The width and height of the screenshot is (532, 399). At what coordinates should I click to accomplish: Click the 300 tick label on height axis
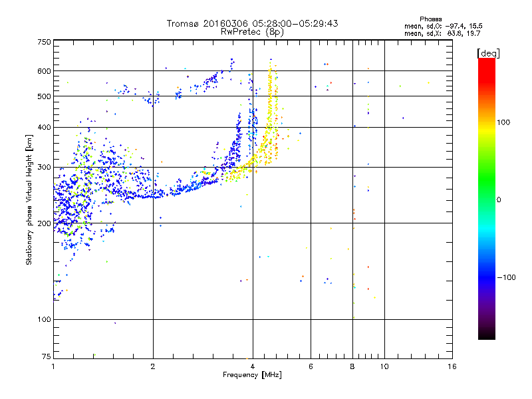coord(44,167)
